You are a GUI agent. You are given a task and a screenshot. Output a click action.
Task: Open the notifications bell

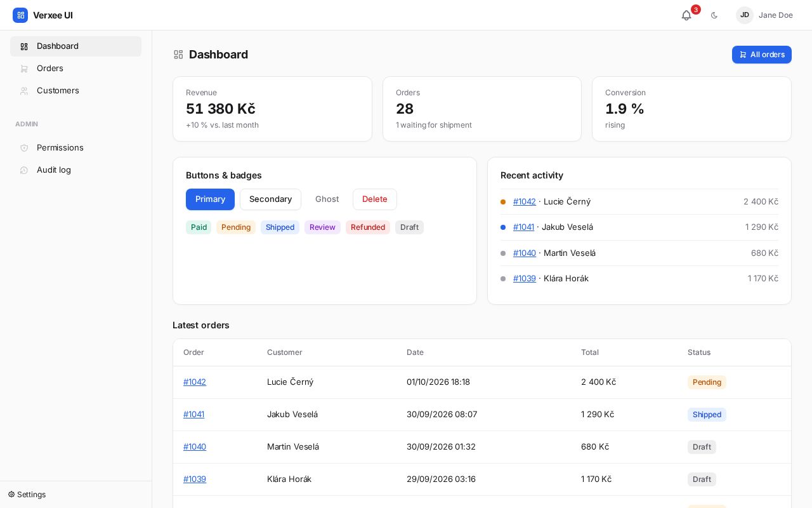686,15
